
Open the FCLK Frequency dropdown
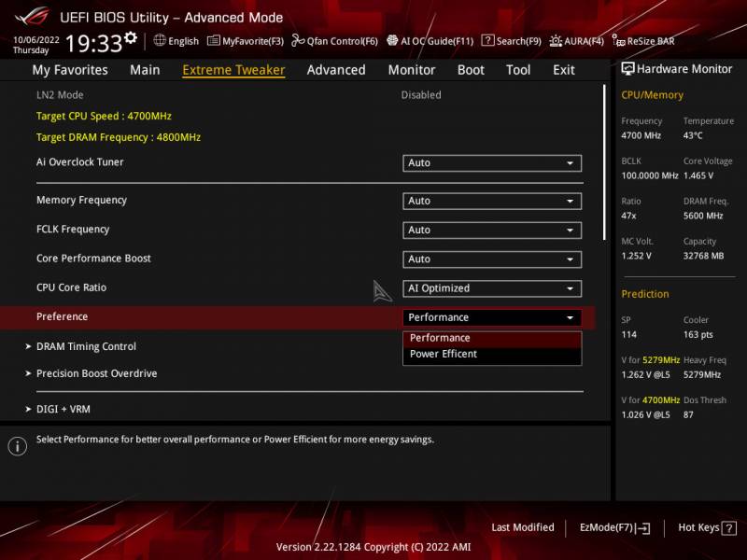tap(492, 230)
